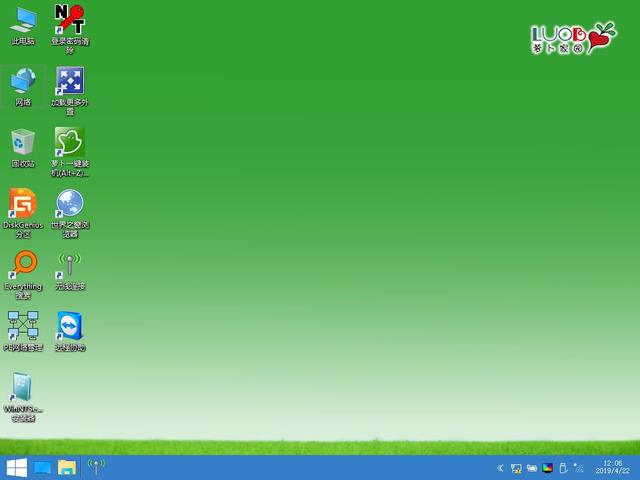
Task: Expand hidden tray icons chevron
Action: pos(500,468)
